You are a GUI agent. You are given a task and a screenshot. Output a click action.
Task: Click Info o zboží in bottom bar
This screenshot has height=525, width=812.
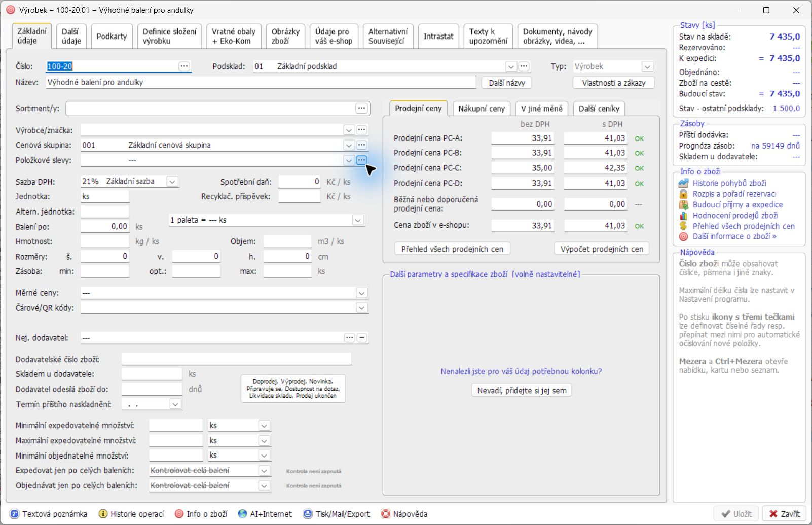tap(201, 514)
